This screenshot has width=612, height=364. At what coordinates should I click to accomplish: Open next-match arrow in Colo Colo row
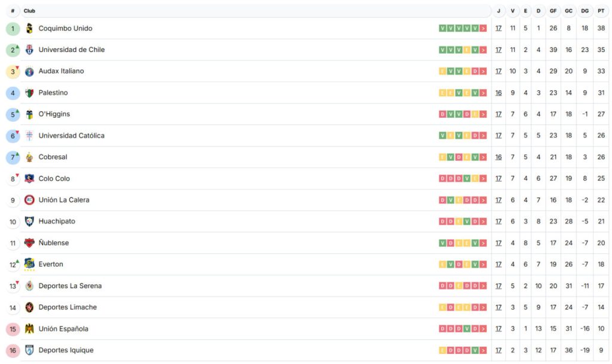click(483, 179)
